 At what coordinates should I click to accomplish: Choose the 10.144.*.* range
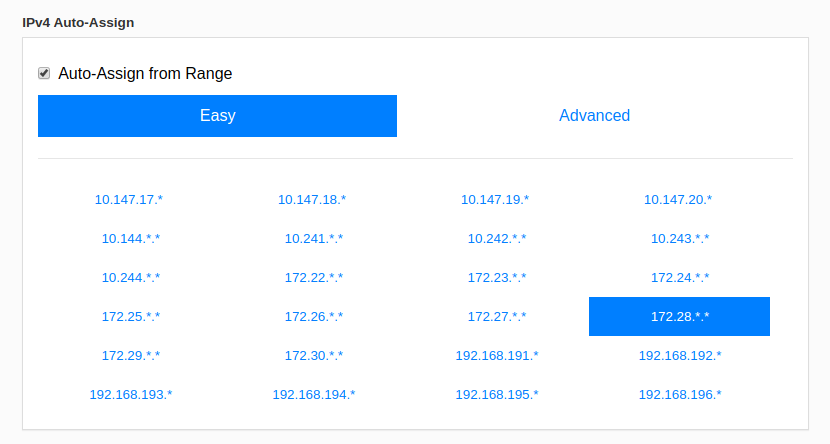tap(131, 239)
